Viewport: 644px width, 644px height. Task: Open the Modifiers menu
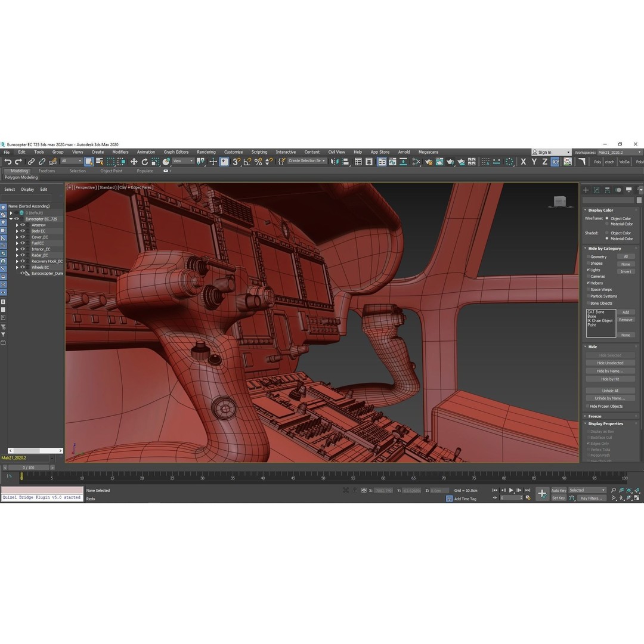pyautogui.click(x=120, y=152)
